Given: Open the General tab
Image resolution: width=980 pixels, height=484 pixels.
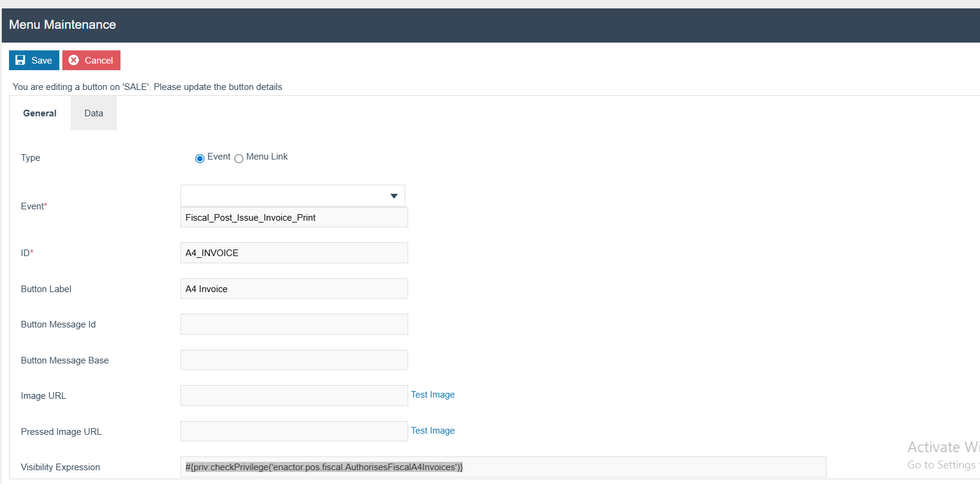Looking at the screenshot, I should 40,113.
